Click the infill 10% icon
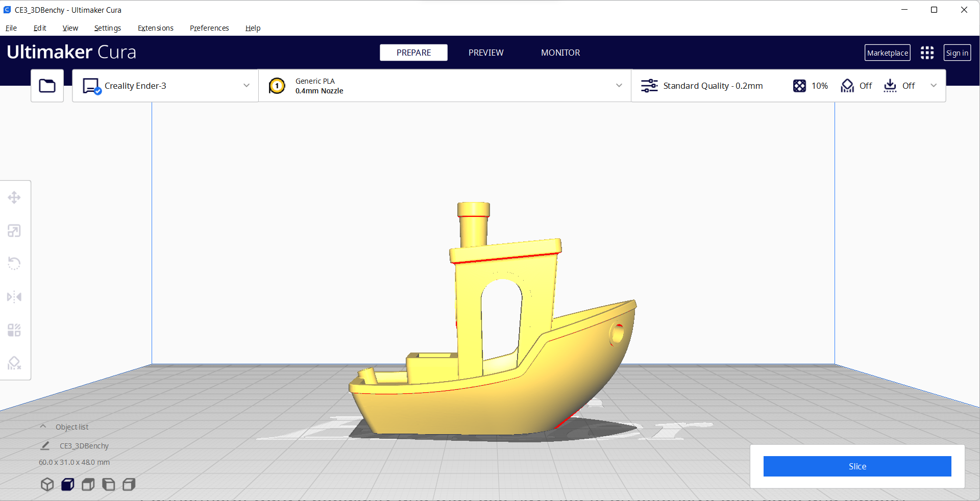Viewport: 980px width, 501px height. 799,86
